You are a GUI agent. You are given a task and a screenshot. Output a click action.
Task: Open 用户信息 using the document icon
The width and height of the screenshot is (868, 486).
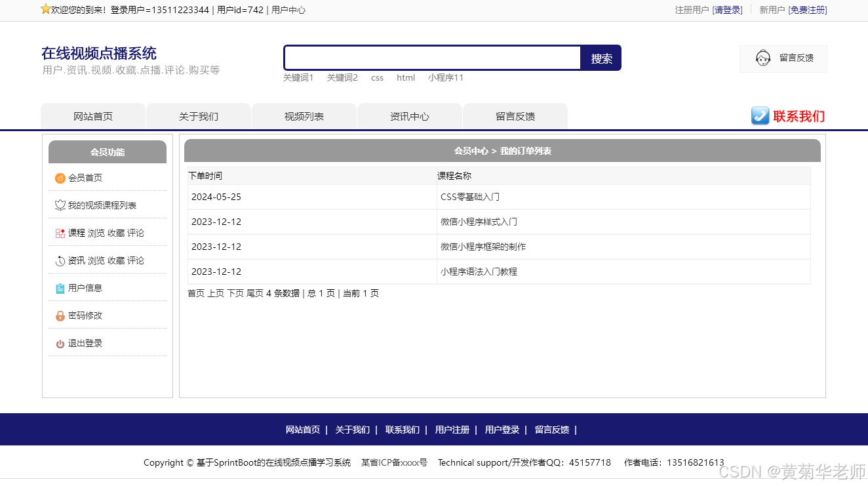(60, 287)
